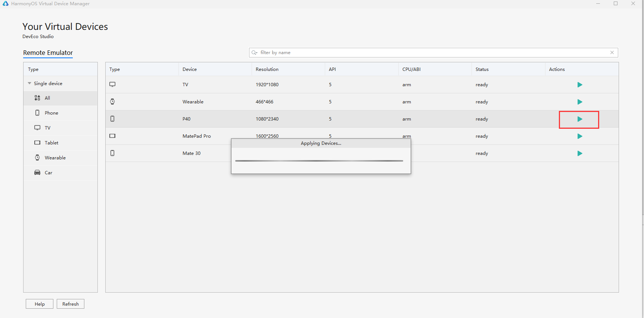
Task: Select the Mate 30 device name
Action: pyautogui.click(x=192, y=153)
